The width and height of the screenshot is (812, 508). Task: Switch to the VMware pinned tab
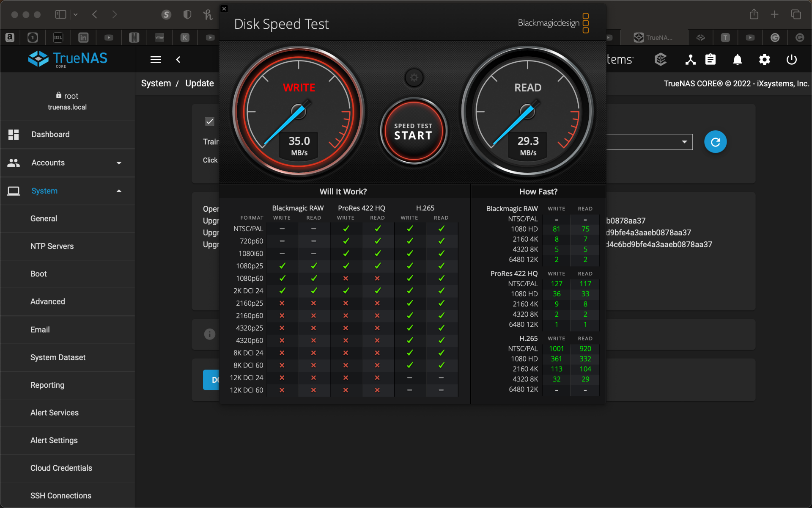(x=159, y=37)
